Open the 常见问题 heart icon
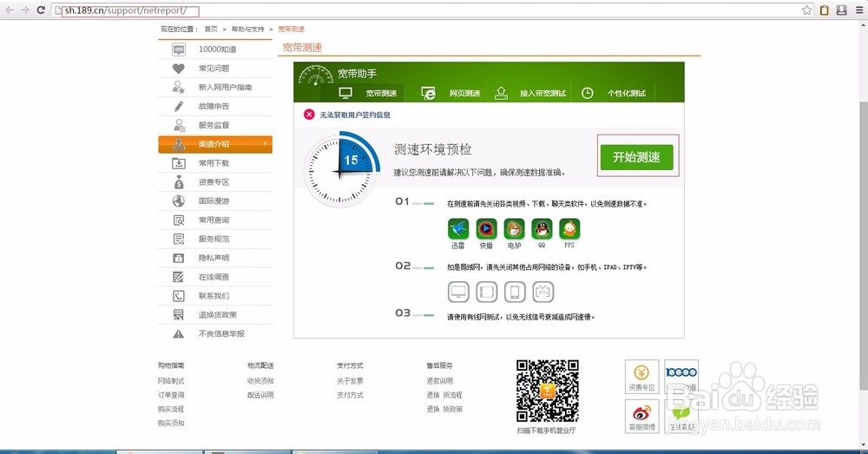This screenshot has height=454, width=868. [178, 68]
